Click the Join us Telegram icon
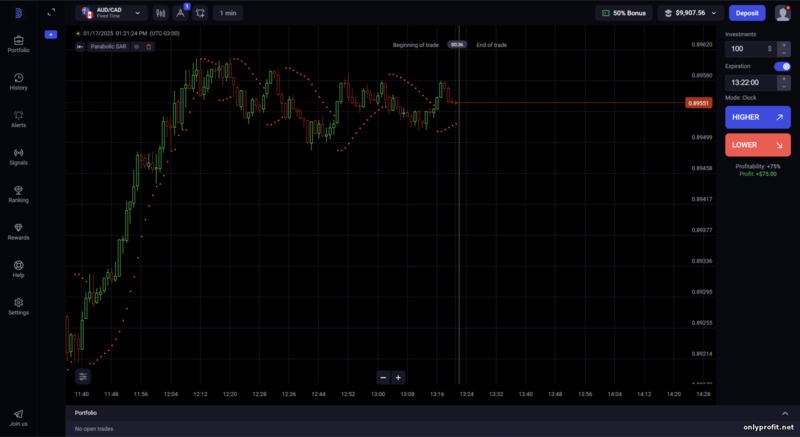This screenshot has width=800, height=437. (x=18, y=415)
